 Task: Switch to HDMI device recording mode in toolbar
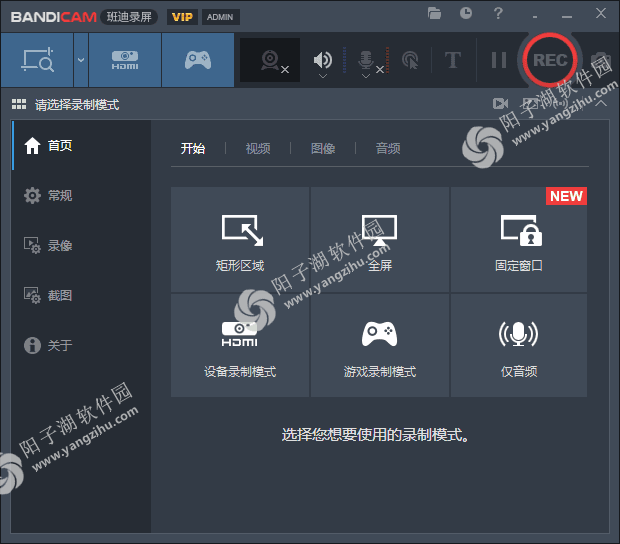click(x=125, y=60)
